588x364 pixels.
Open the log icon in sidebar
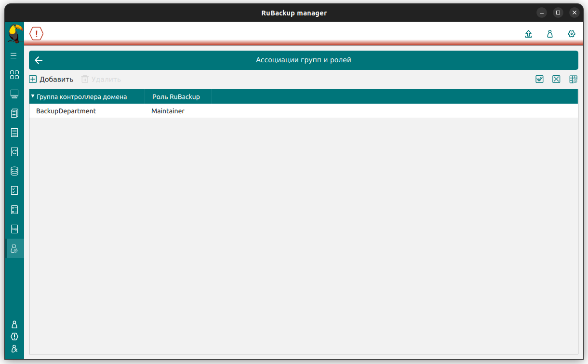[x=14, y=229]
